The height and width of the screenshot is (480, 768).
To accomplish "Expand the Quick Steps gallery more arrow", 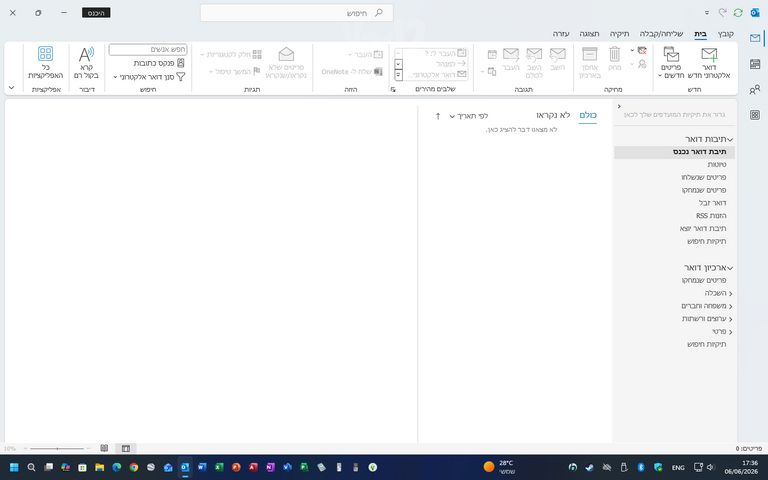I will click(x=398, y=75).
